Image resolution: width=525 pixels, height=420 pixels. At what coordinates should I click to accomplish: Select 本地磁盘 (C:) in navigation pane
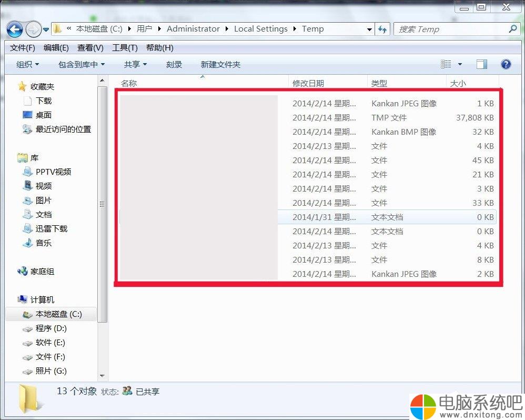[x=58, y=314]
